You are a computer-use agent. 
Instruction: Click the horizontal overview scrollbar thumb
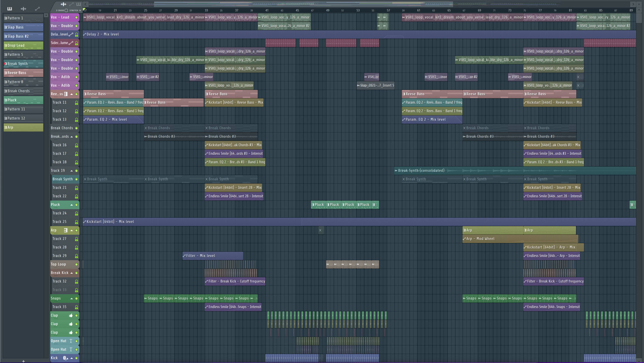(303, 4)
